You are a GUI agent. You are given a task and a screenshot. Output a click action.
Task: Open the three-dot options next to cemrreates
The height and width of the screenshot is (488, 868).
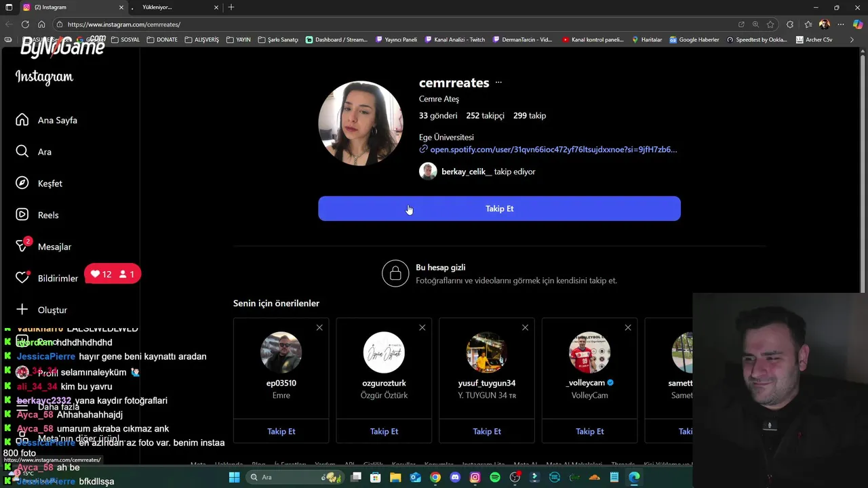point(498,83)
